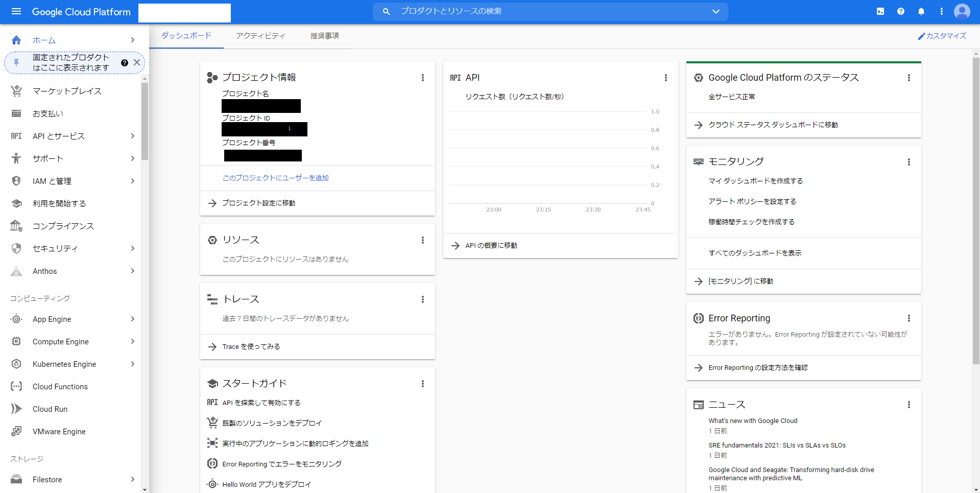The height and width of the screenshot is (493, 980).
Task: Click Trace を使ってみる link
Action: [251, 346]
